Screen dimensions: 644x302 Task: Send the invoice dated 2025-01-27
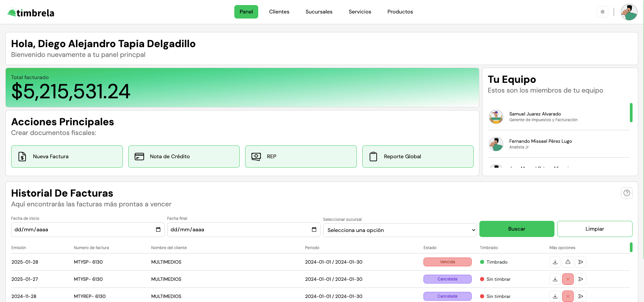tap(580, 279)
